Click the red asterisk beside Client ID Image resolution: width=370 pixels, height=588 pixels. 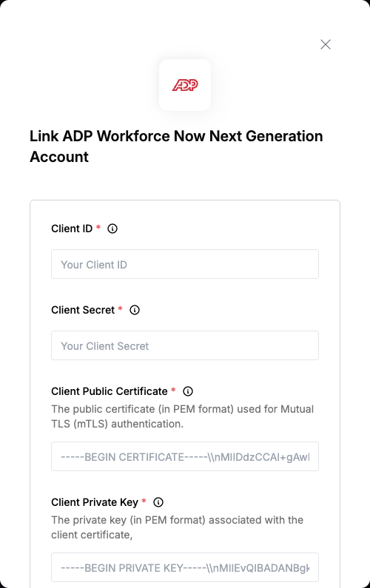98,227
